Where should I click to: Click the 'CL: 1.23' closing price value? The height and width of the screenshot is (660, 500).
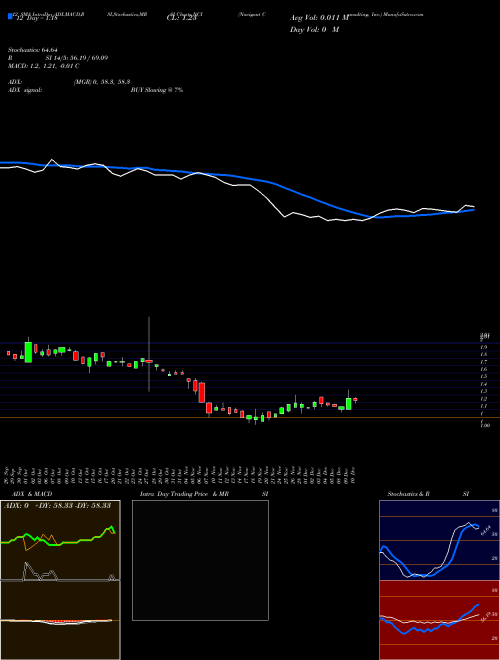tap(181, 18)
